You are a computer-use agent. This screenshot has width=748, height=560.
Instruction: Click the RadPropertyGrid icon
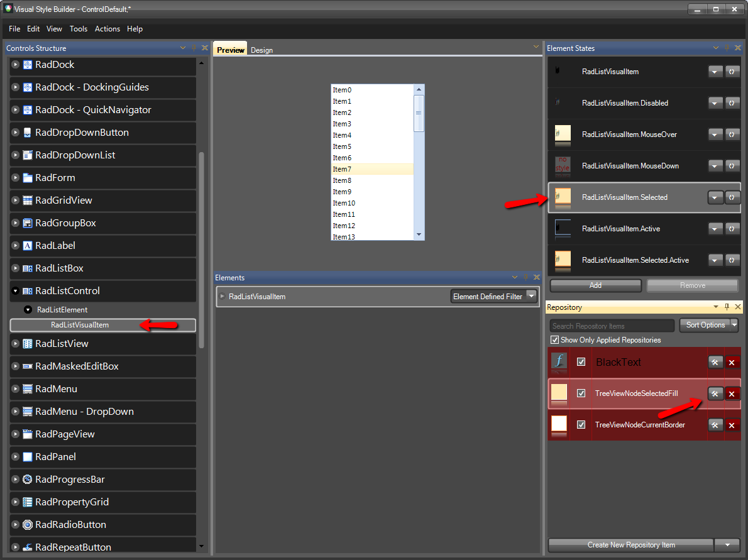point(28,502)
